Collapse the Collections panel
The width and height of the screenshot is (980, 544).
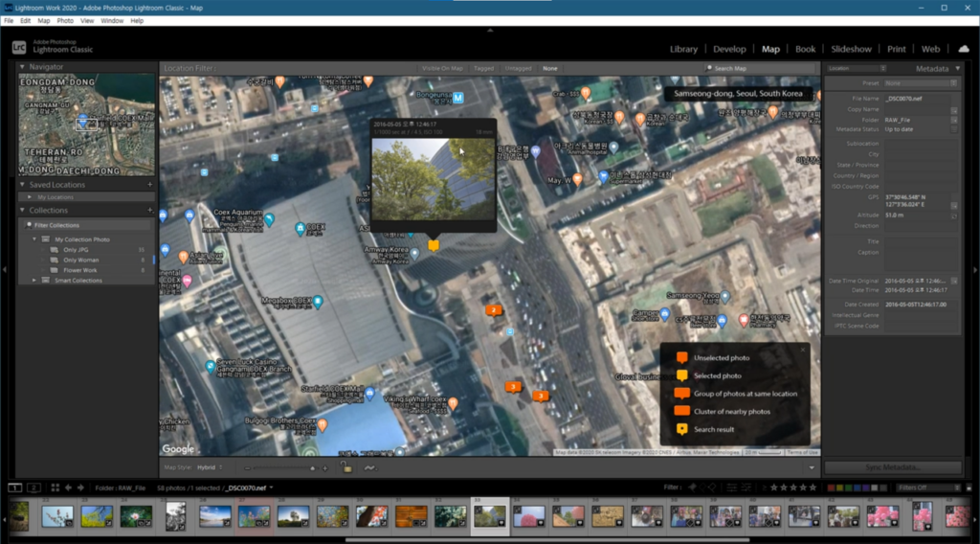(23, 210)
